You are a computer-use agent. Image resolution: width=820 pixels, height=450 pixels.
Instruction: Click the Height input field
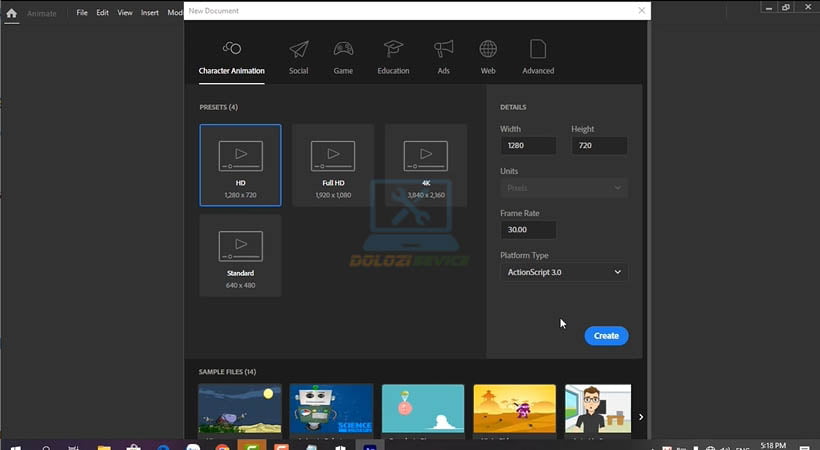[599, 146]
